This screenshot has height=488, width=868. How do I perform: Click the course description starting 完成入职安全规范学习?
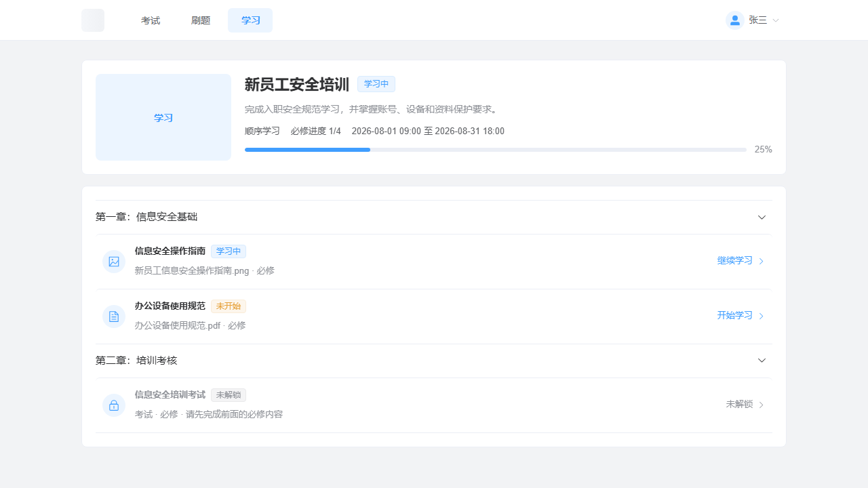point(372,109)
